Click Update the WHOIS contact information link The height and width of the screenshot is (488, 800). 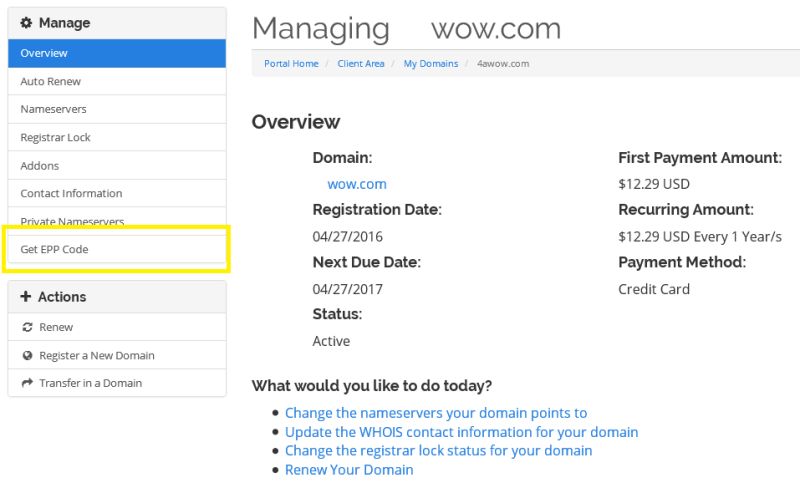(461, 432)
